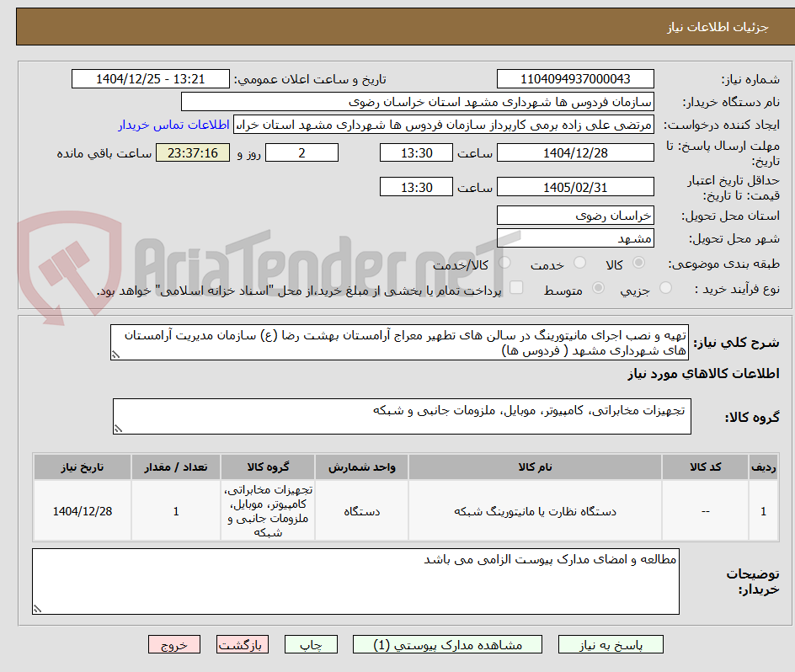Screen dimensions: 795x672
Task: Grab resize handle of توضیحات خریدار box
Action: coord(38,609)
